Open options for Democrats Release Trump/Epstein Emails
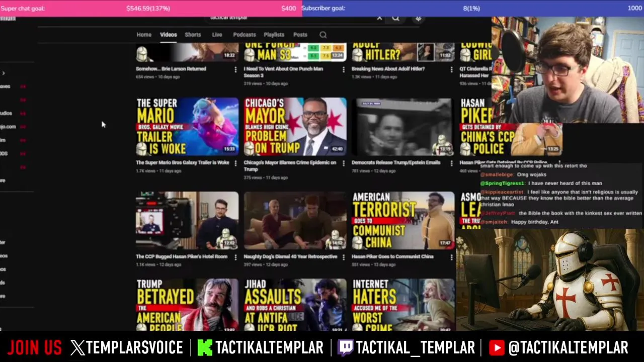Viewport: 644px width, 362px height. pyautogui.click(x=451, y=163)
